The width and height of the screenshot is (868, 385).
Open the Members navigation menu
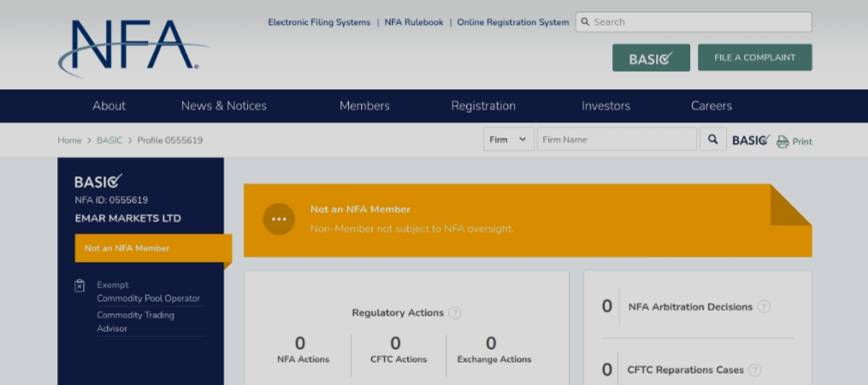tap(364, 106)
